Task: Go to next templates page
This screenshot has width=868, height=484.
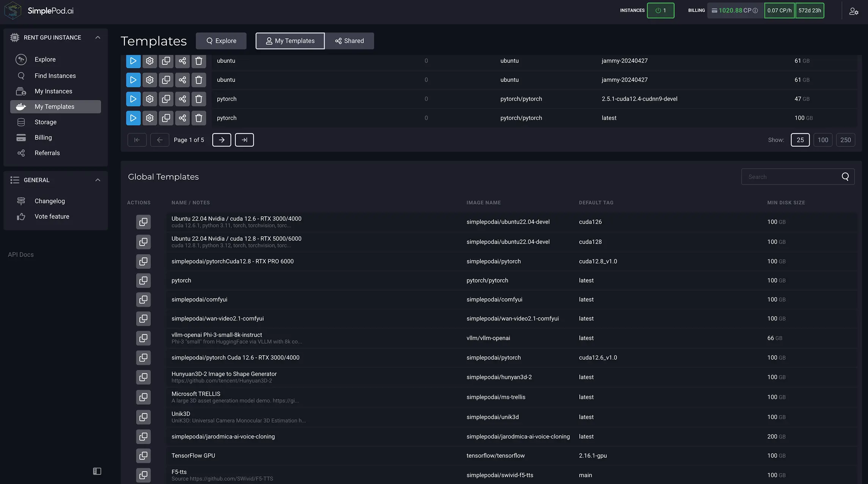Action: click(222, 140)
